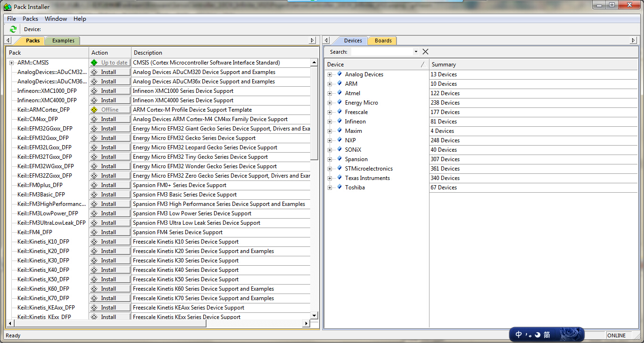644x343 pixels.
Task: Install the Keil::FM4_DFP pack
Action: click(x=110, y=232)
